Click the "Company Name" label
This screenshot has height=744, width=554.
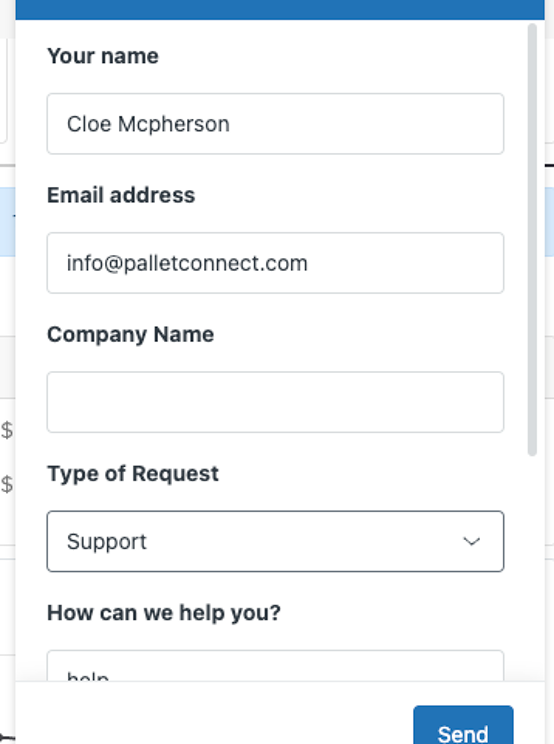(130, 335)
